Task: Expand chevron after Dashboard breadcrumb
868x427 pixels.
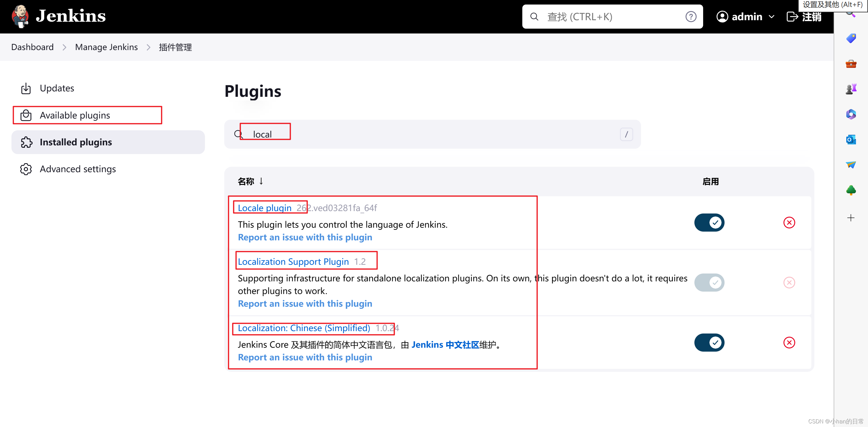Action: click(64, 48)
